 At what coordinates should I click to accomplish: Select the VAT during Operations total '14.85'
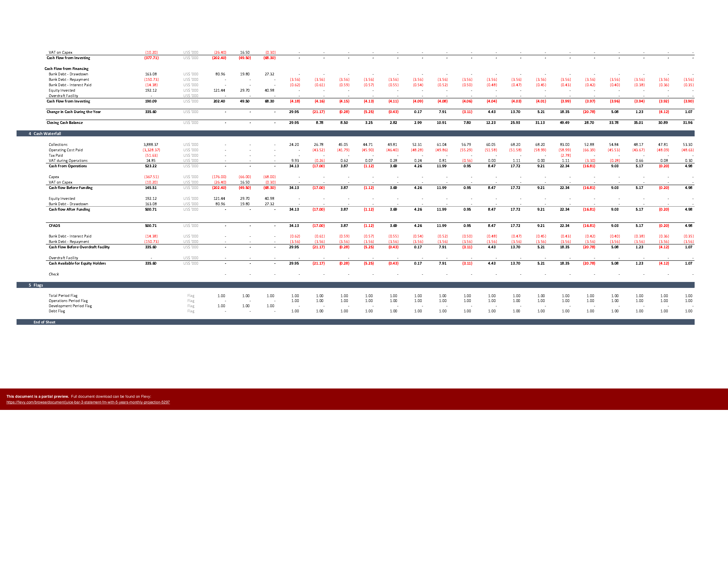pos(151,160)
